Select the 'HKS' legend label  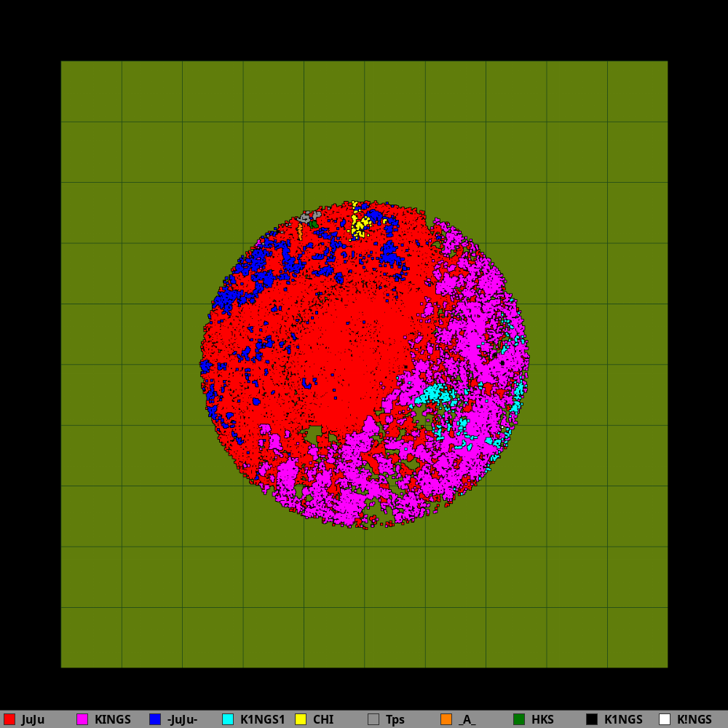tap(542, 720)
